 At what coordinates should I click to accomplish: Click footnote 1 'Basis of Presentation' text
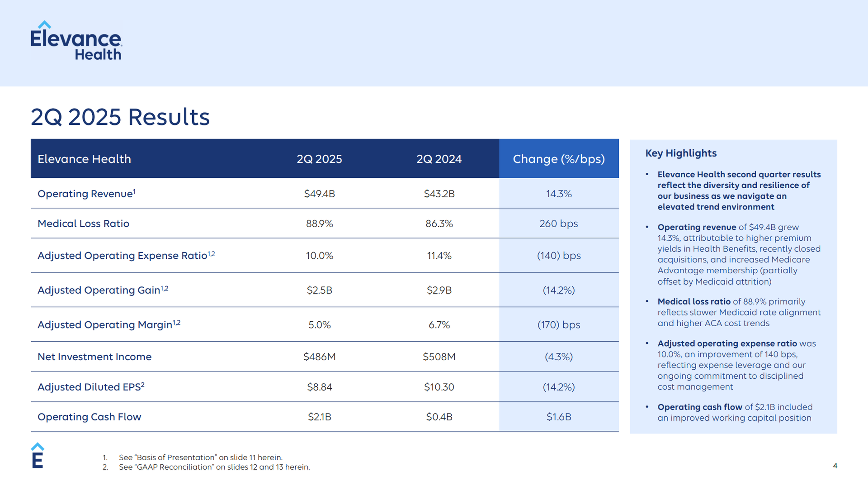coord(201,457)
